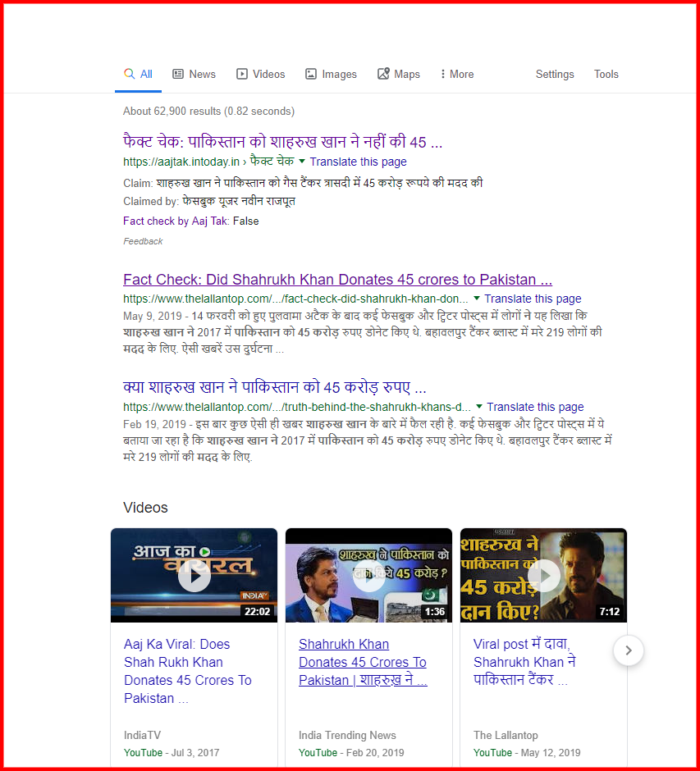The height and width of the screenshot is (771, 700).
Task: Click the 'About 62,900 results' text
Action: tap(208, 111)
